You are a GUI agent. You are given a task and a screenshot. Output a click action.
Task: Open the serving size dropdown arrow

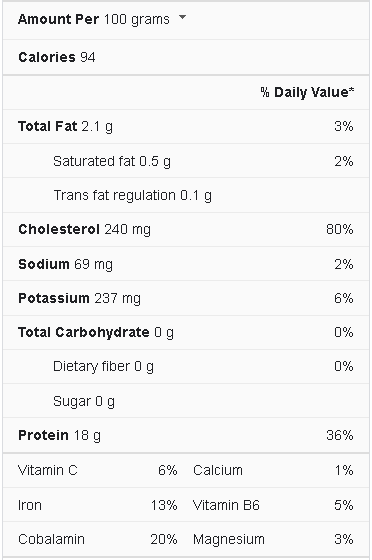click(x=182, y=17)
